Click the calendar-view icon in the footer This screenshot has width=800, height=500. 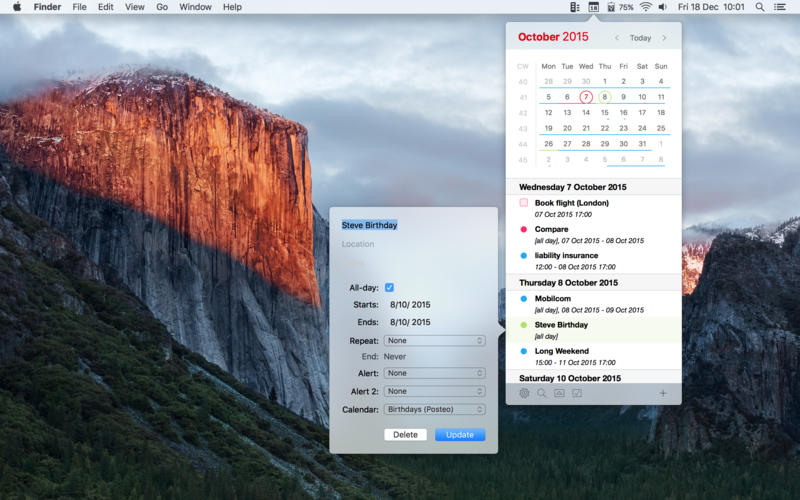[559, 393]
